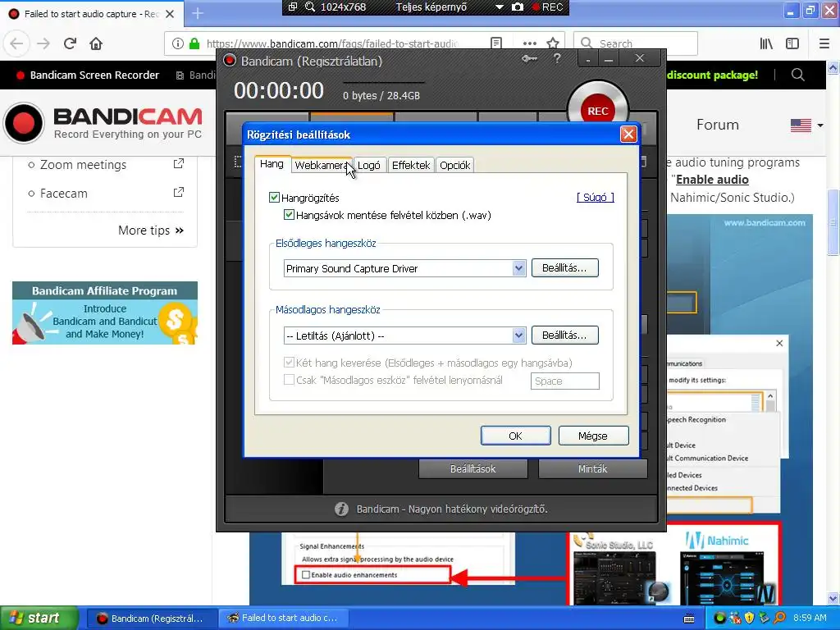The height and width of the screenshot is (630, 840).
Task: Toggle Két hang keverése checkbox
Action: point(289,363)
